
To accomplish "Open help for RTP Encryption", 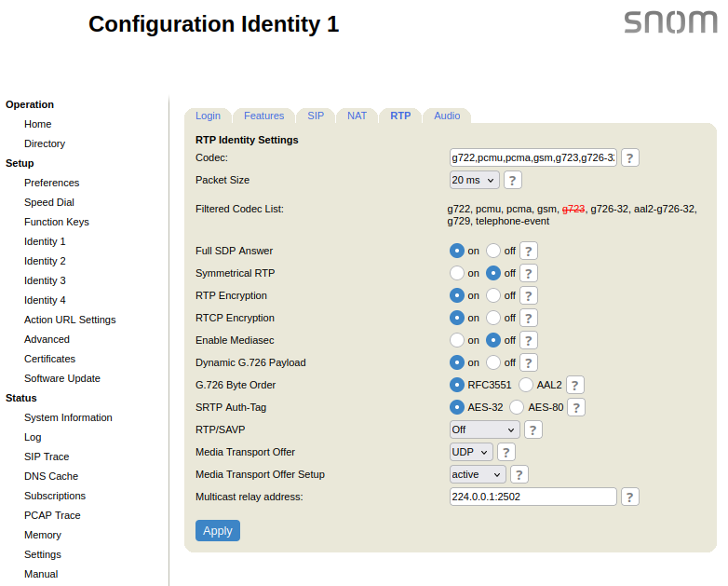I will [x=529, y=295].
